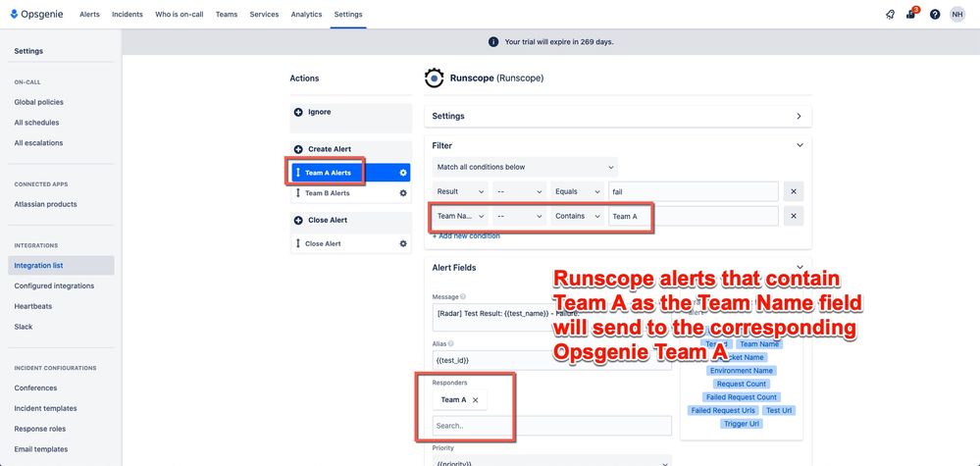Open Global policies in sidebar

(39, 102)
